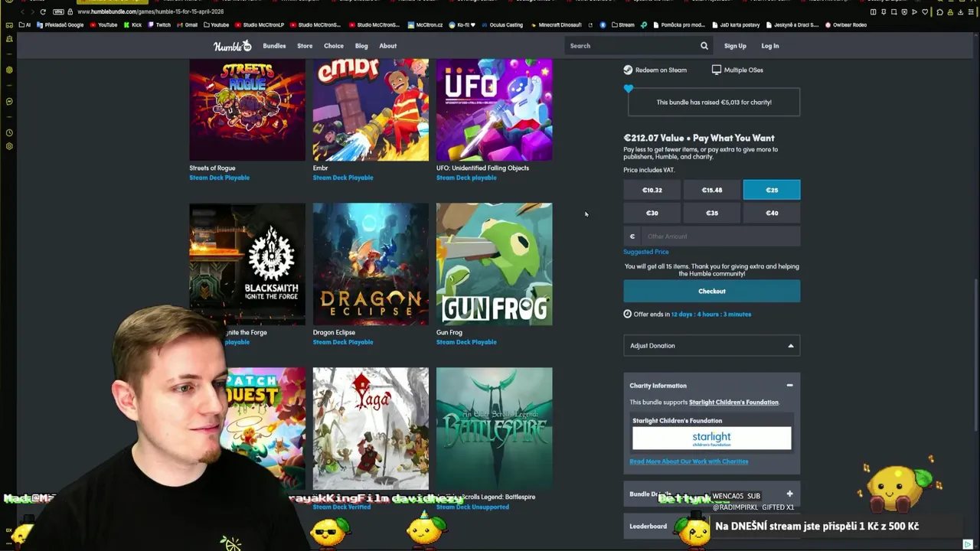
Task: Click "Steam Deck Playable" under Gun Frog
Action: point(466,342)
